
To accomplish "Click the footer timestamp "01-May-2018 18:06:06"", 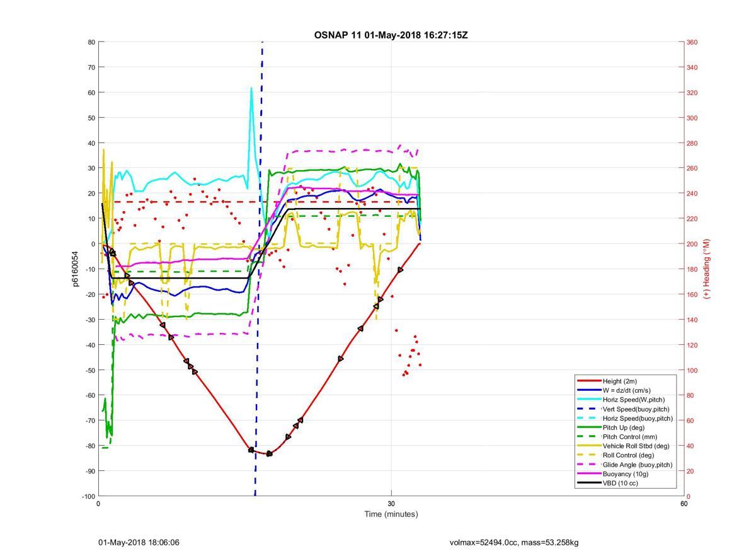I will pos(139,542).
